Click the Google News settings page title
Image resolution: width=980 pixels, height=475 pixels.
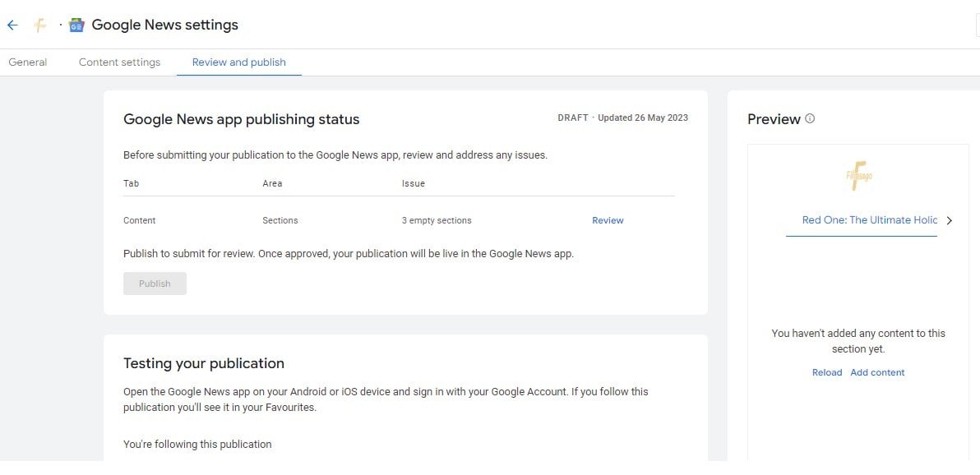pos(164,25)
